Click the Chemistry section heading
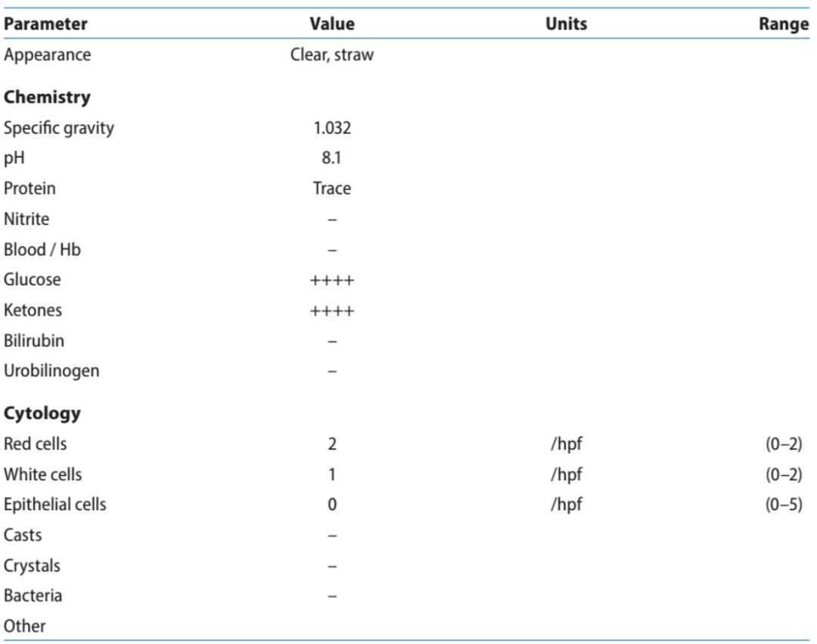Viewport: 817px width, 644px height. 47,98
